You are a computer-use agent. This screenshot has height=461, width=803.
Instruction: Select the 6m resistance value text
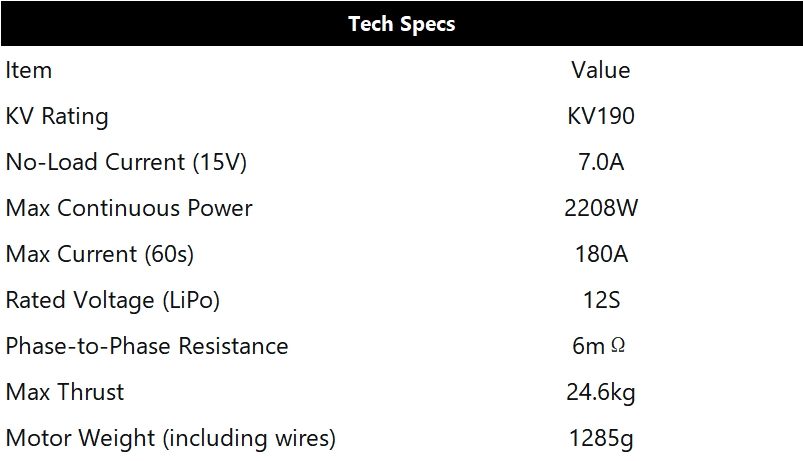tap(588, 346)
